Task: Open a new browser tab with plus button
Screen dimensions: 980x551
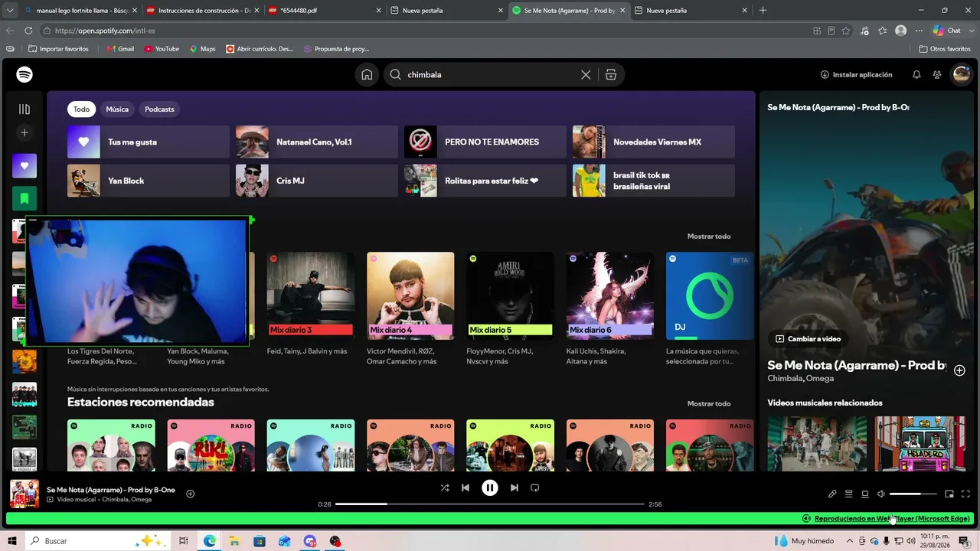Action: [x=763, y=11]
